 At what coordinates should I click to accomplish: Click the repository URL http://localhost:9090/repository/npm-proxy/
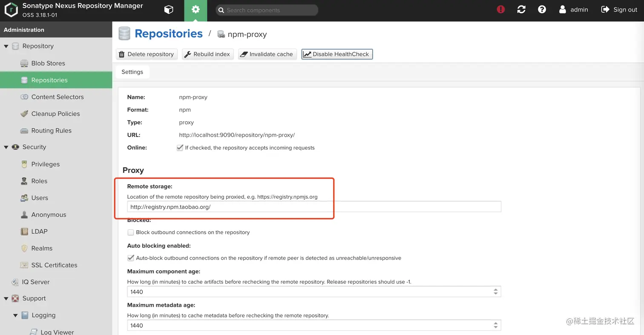click(x=237, y=135)
